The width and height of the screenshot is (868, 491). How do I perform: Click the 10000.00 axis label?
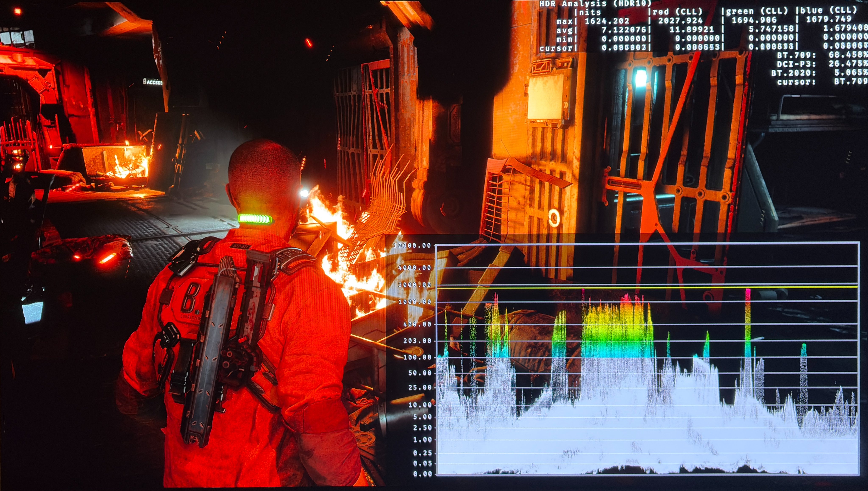click(412, 246)
